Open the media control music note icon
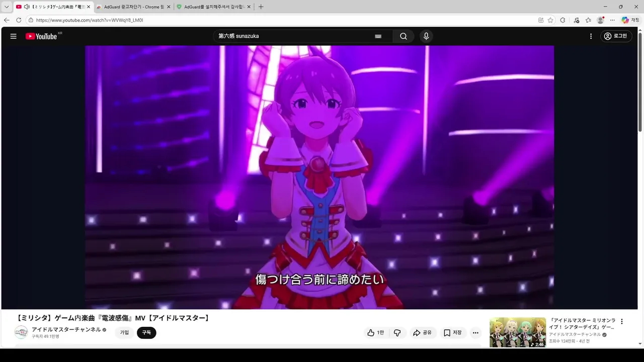 576,20
